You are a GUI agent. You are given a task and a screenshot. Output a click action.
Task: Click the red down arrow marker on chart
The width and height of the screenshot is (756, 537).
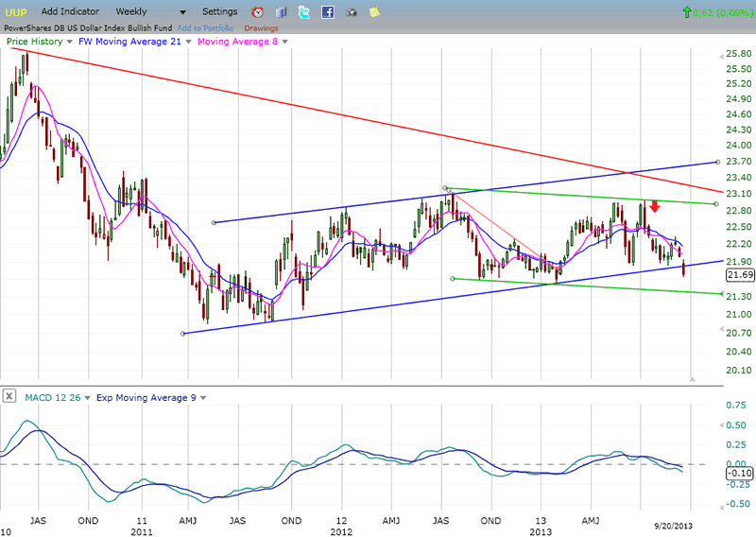(654, 207)
